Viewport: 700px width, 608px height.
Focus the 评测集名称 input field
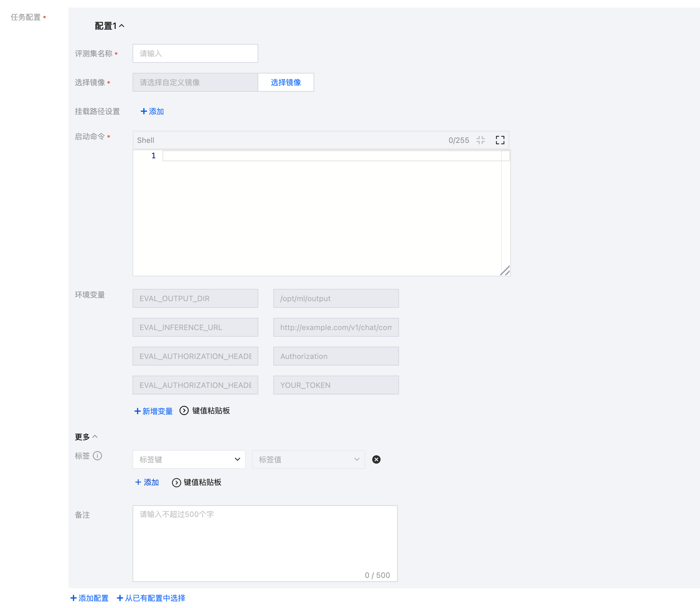(x=195, y=54)
